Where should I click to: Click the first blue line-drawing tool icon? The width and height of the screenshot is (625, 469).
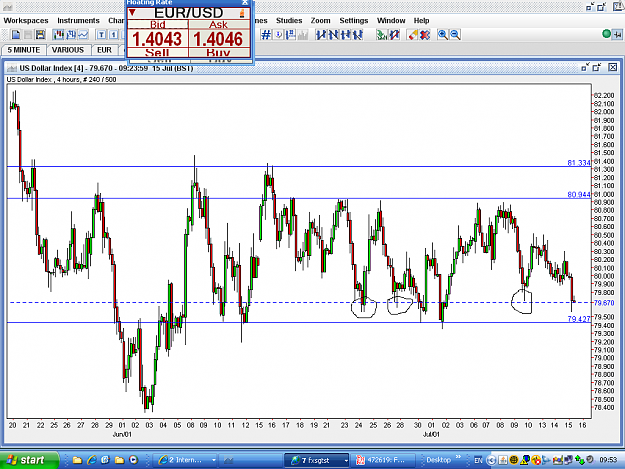pyautogui.click(x=321, y=35)
